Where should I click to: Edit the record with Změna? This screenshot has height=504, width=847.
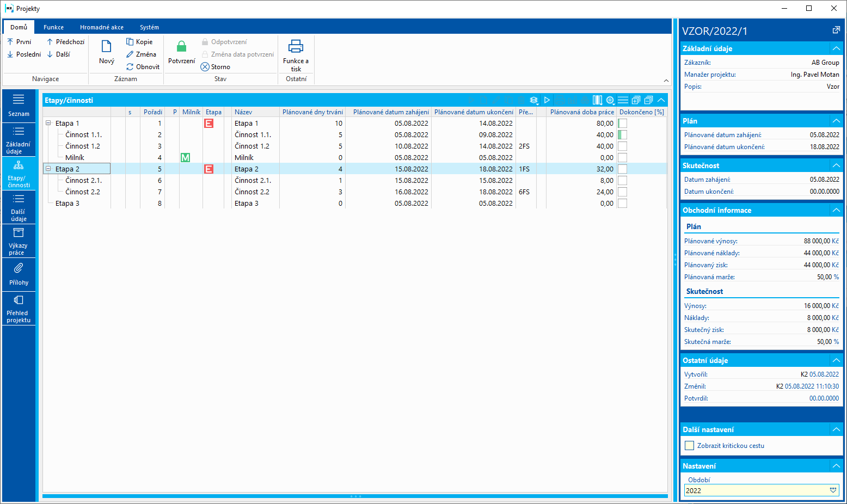coord(141,54)
